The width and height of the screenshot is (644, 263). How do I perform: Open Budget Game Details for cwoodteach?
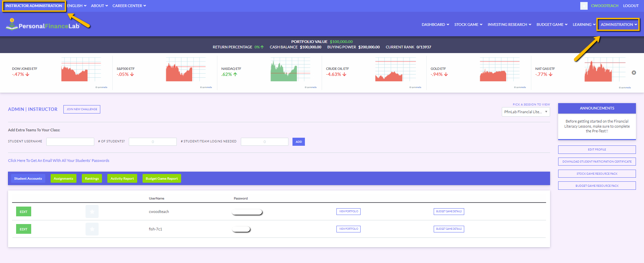449,212
